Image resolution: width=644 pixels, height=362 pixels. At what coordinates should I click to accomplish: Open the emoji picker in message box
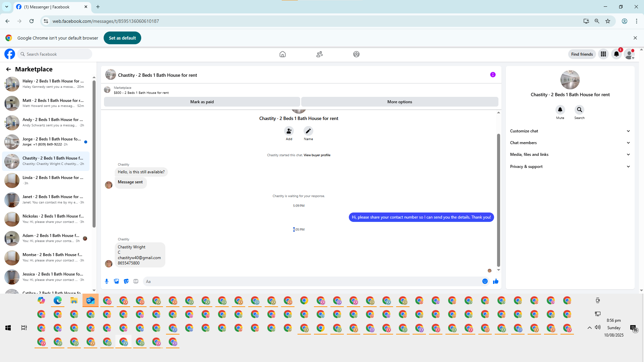pyautogui.click(x=485, y=281)
